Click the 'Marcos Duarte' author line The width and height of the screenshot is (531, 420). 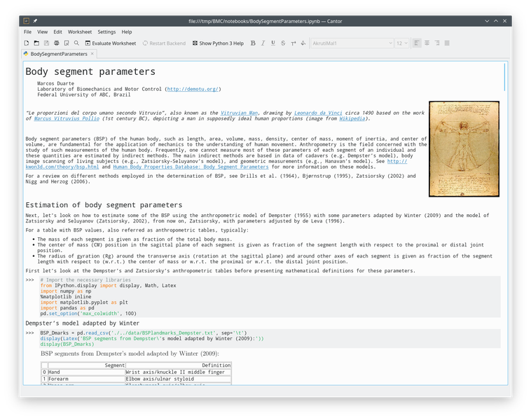click(x=55, y=83)
